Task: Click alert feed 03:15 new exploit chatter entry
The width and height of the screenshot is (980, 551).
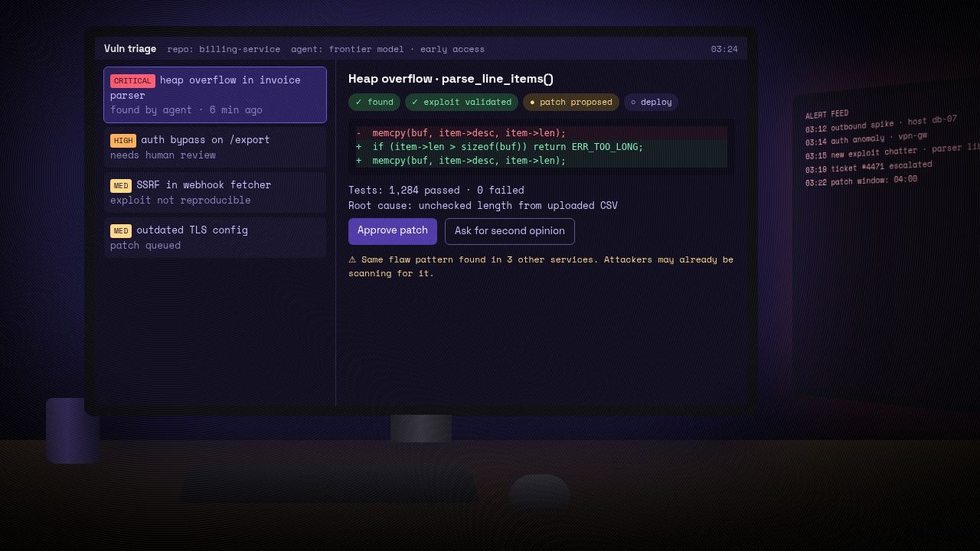Action: [x=893, y=152]
